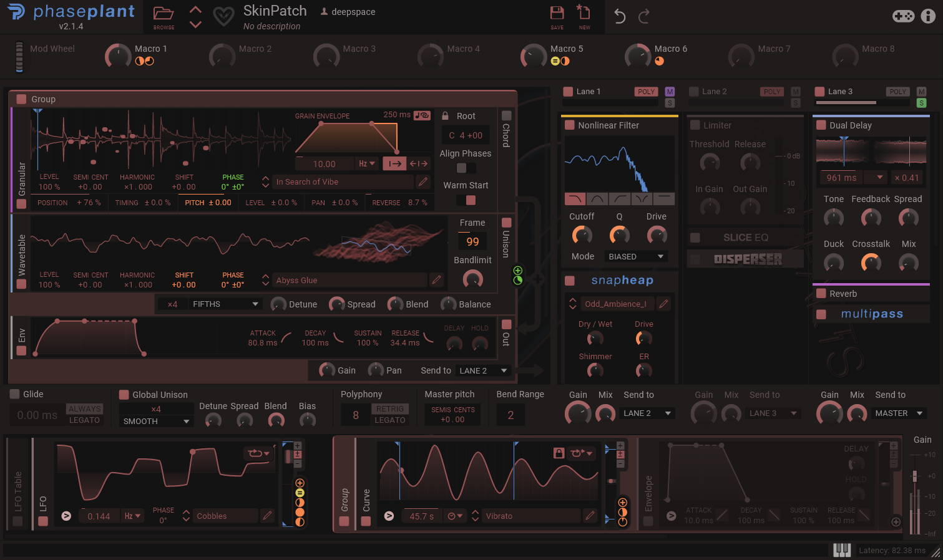Edit the Vibrato curve pencil icon

[590, 516]
